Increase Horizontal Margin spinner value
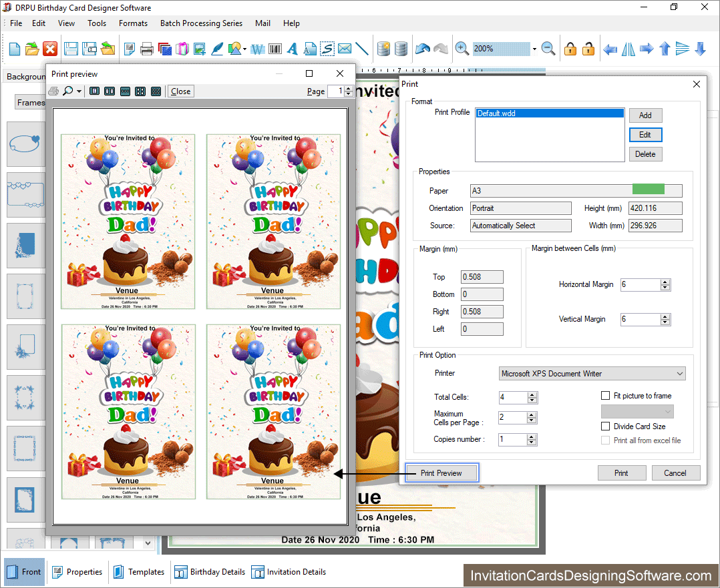The image size is (720, 588). [665, 282]
